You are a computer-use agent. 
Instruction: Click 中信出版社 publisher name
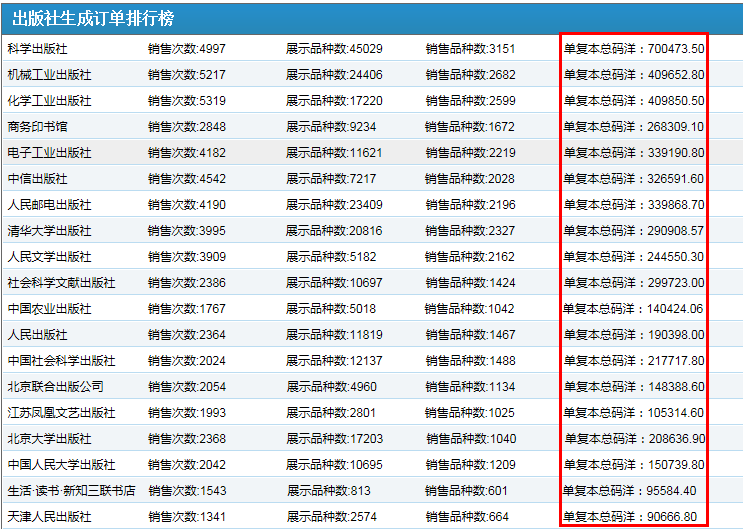tap(38, 179)
